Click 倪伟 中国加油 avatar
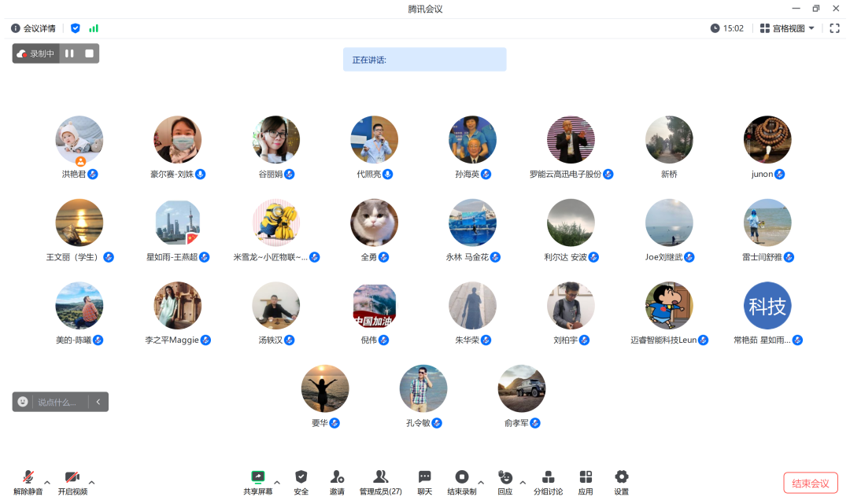850x504 pixels. 374,306
